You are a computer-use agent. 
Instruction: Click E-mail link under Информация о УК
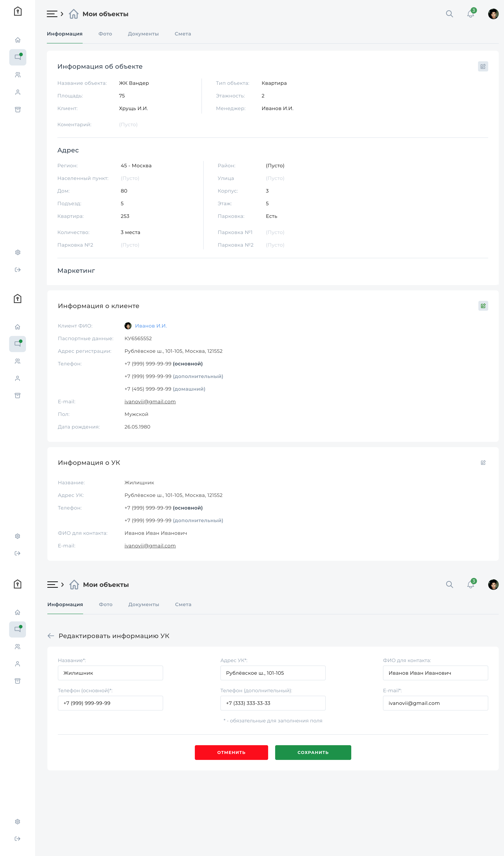[150, 545]
